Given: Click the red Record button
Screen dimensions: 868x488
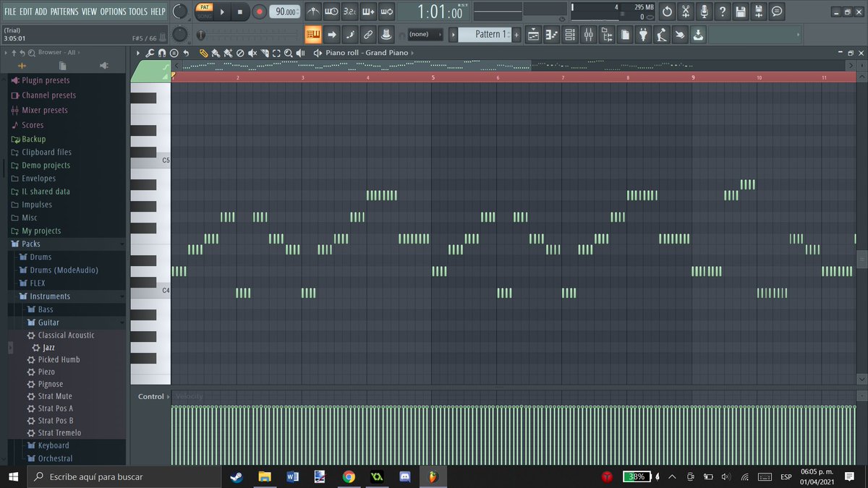Looking at the screenshot, I should coord(259,12).
